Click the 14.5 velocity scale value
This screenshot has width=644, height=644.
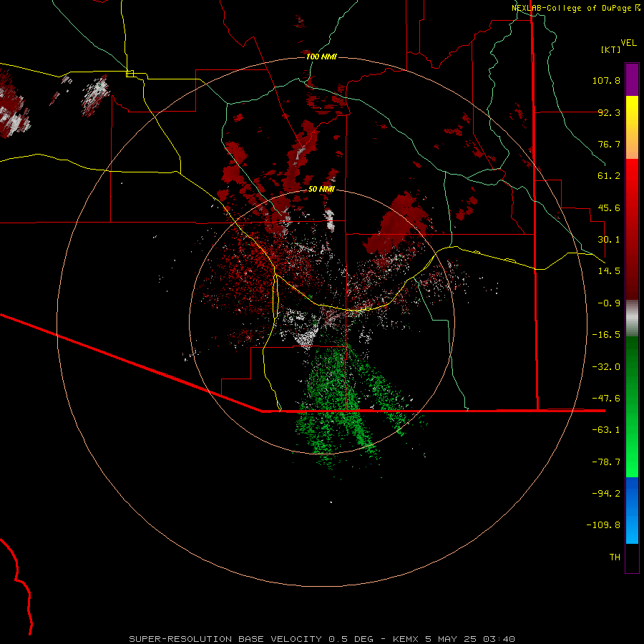(609, 271)
